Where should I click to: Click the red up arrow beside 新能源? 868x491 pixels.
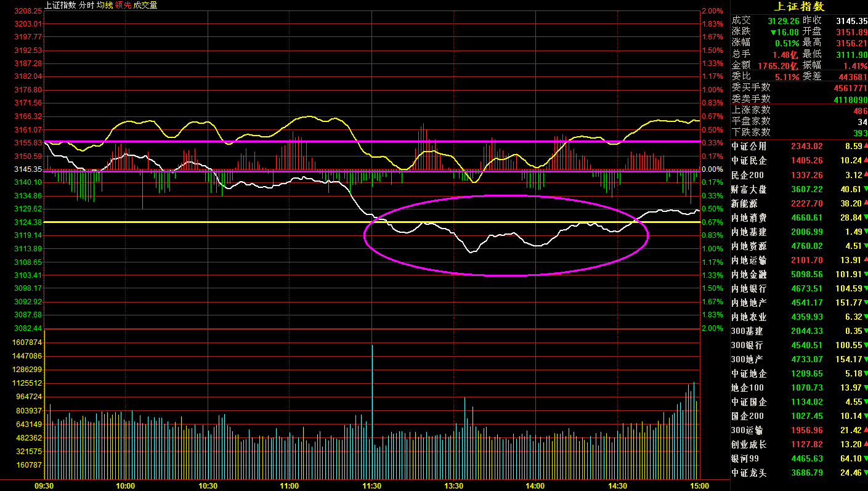pyautogui.click(x=865, y=203)
